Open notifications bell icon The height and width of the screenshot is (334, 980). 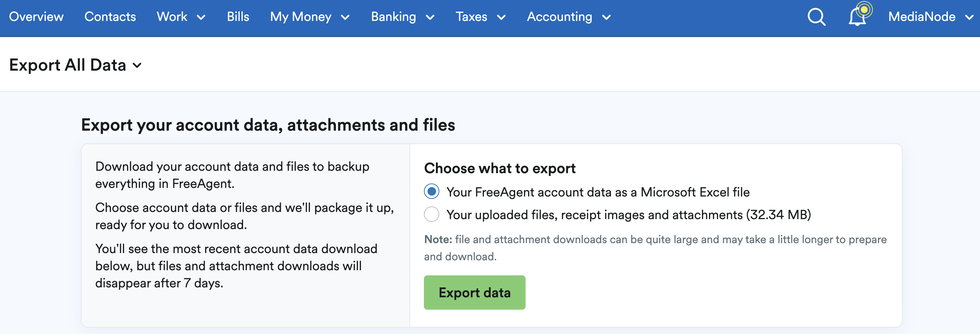[x=858, y=17]
